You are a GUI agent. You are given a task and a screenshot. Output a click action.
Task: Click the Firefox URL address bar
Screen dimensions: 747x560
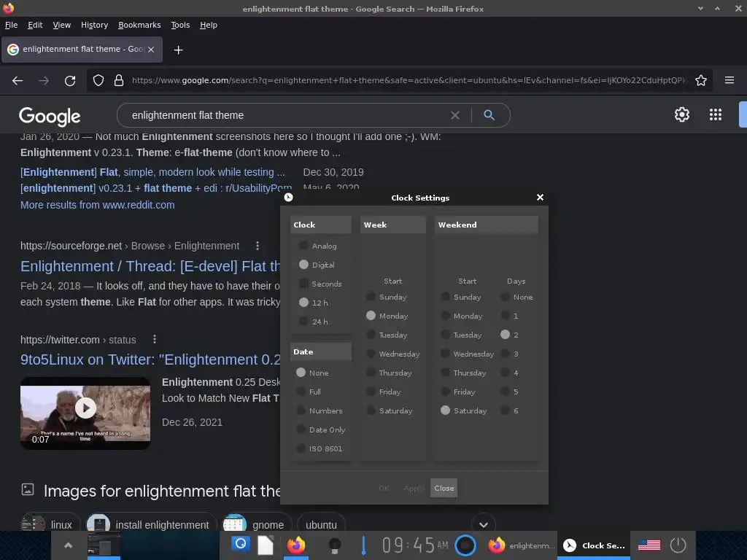point(409,80)
